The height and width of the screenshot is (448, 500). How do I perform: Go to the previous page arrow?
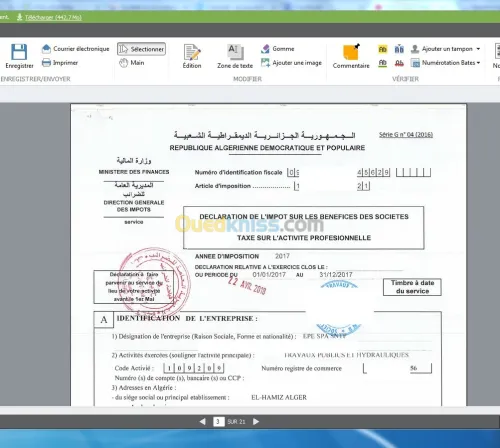pos(202,422)
